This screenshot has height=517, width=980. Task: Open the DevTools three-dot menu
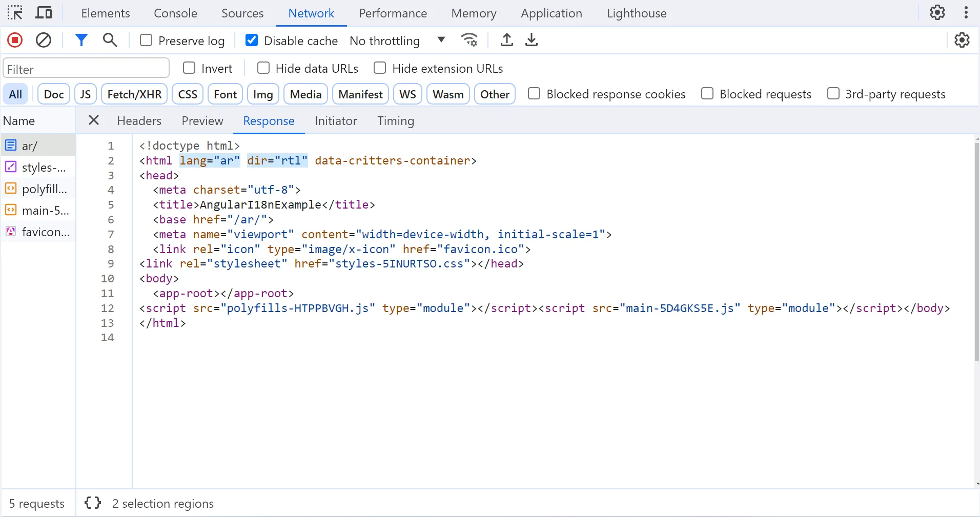966,12
